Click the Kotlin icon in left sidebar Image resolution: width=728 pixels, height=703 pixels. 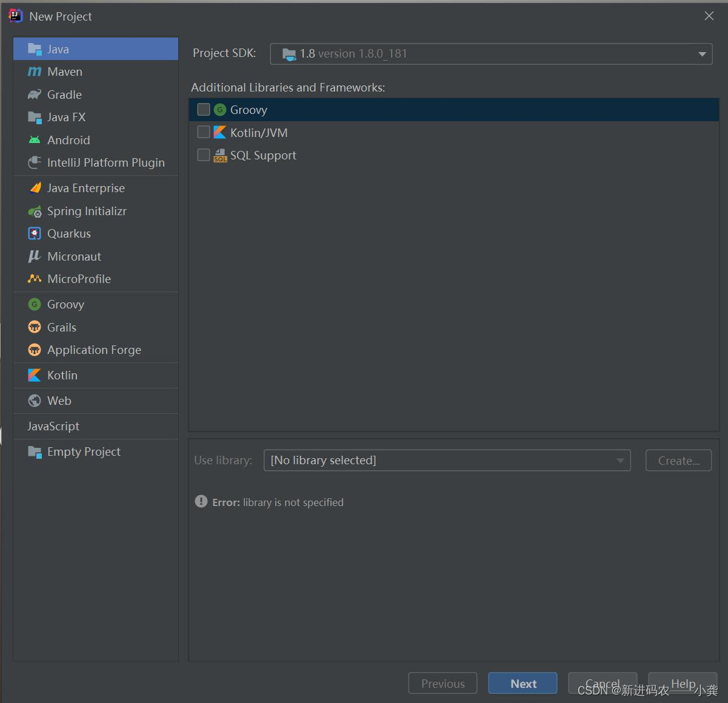[35, 375]
